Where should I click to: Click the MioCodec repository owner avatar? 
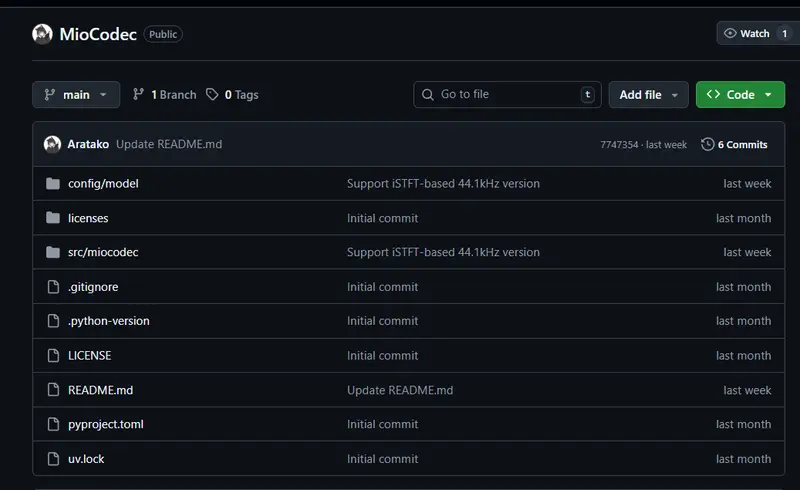42,34
